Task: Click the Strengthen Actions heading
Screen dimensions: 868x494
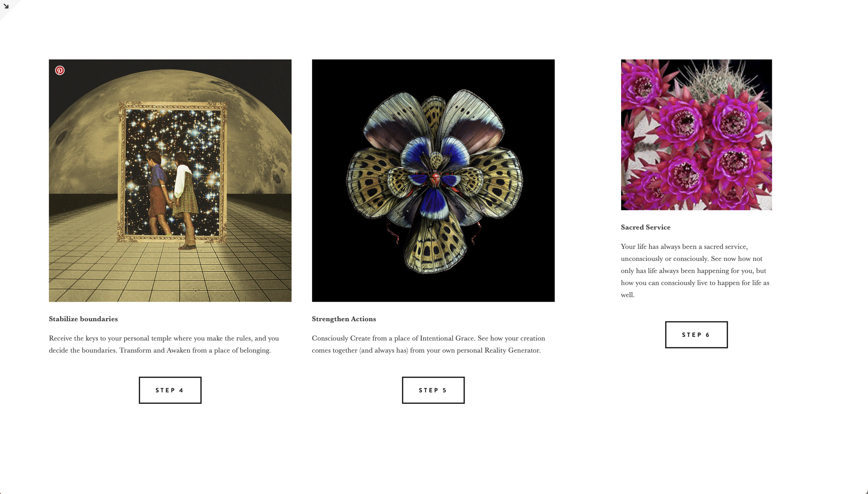Action: (x=344, y=319)
